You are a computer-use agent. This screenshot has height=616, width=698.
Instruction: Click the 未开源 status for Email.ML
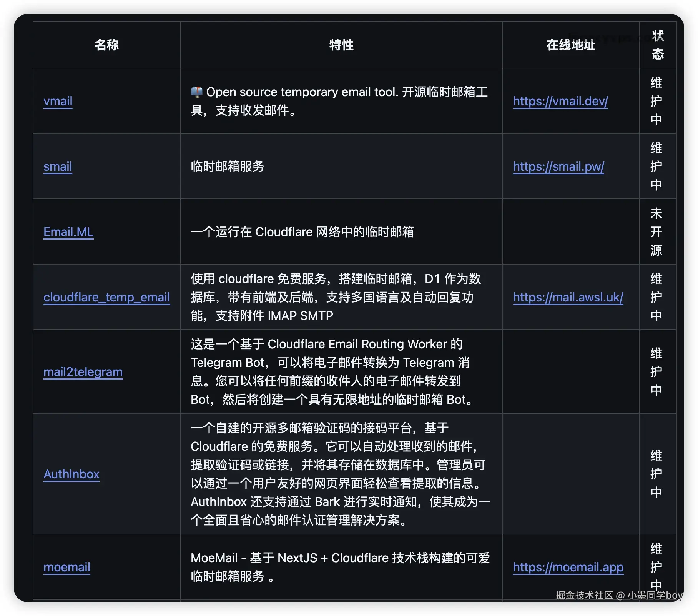coord(656,232)
